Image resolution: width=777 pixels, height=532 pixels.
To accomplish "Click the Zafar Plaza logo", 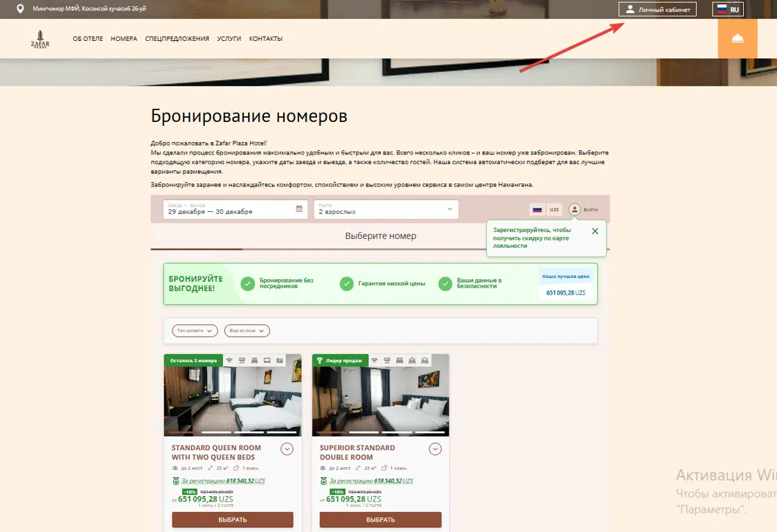I will coord(40,39).
